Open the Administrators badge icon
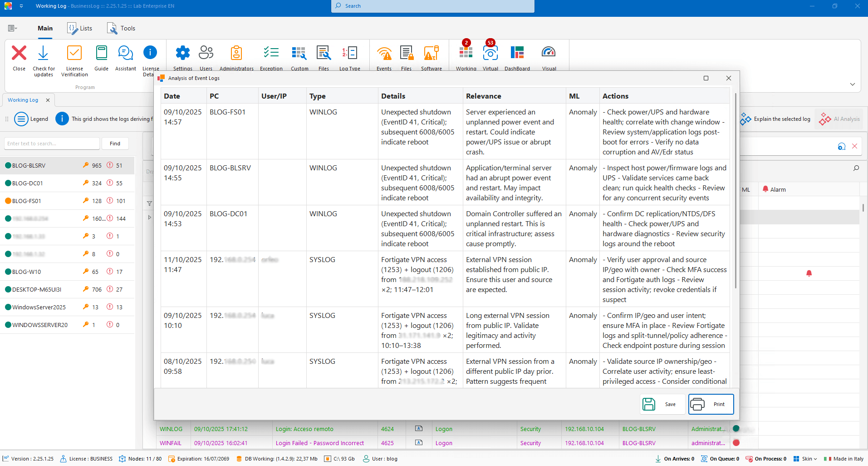 tap(236, 54)
